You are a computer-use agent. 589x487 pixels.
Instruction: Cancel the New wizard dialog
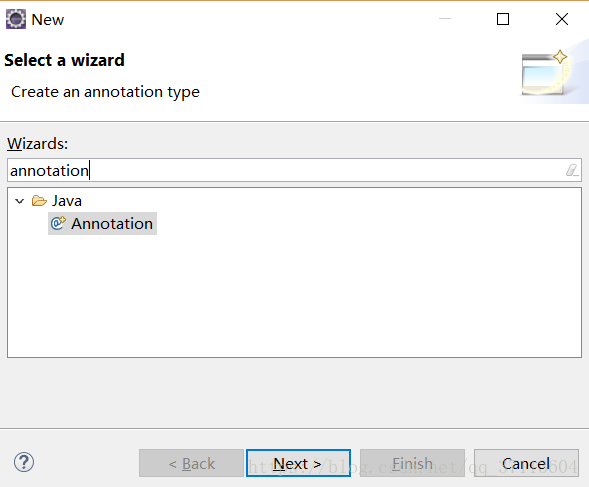coord(526,463)
